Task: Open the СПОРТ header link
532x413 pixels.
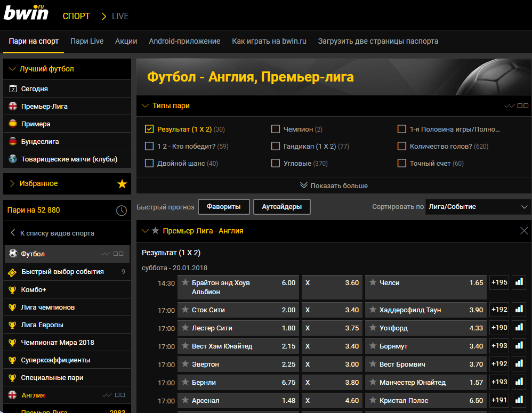Action: click(76, 17)
